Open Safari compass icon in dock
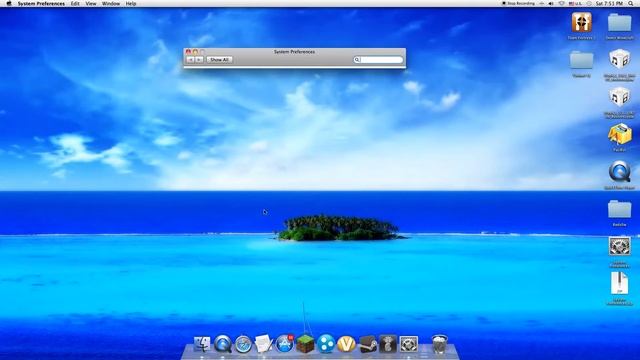 [243, 344]
